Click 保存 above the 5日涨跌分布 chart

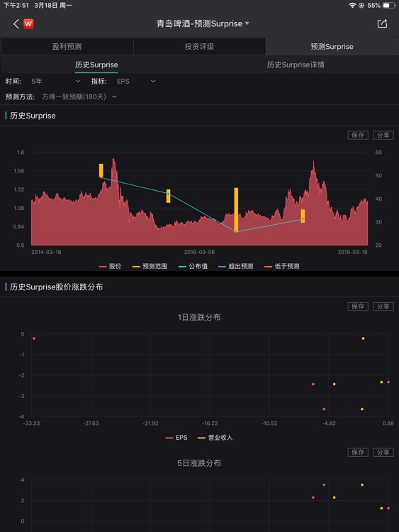pyautogui.click(x=358, y=453)
